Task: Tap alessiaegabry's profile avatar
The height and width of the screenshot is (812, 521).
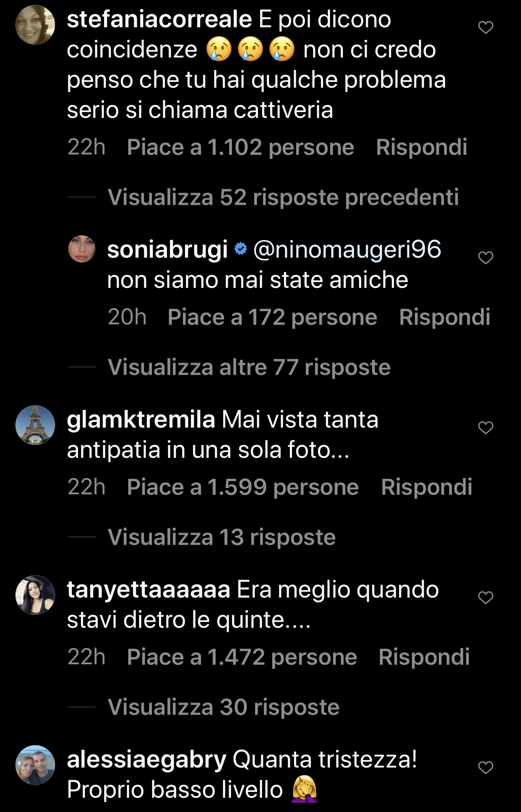Action: pos(35,765)
